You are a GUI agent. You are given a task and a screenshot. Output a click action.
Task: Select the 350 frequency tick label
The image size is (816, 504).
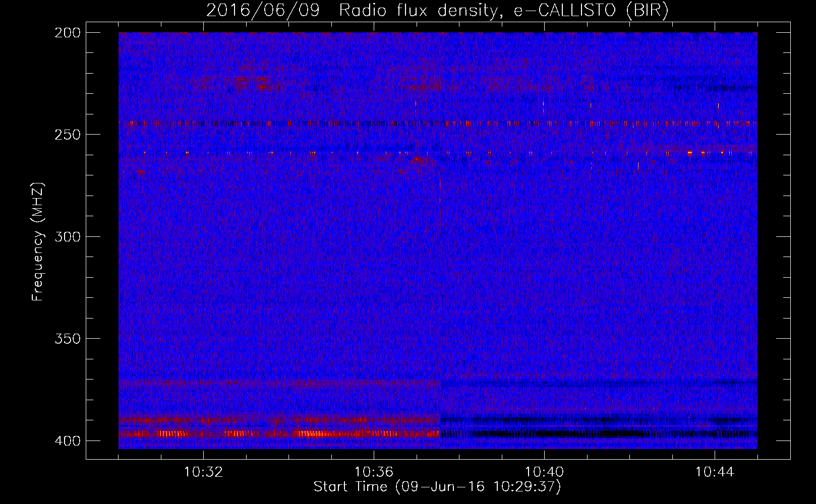pos(67,339)
